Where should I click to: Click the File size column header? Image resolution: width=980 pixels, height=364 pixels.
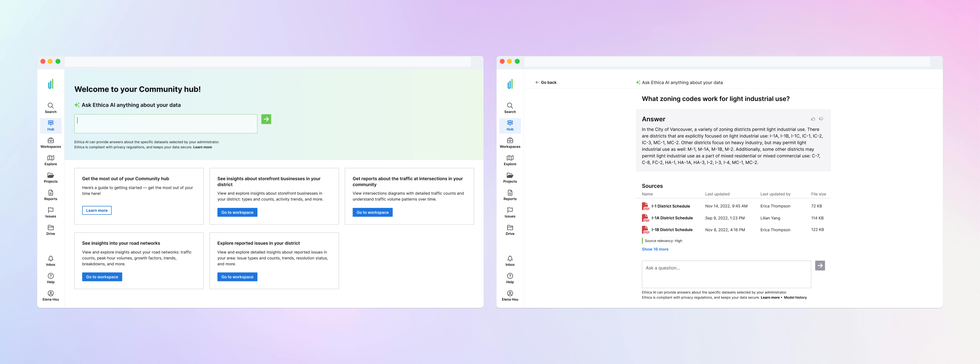[x=818, y=194]
